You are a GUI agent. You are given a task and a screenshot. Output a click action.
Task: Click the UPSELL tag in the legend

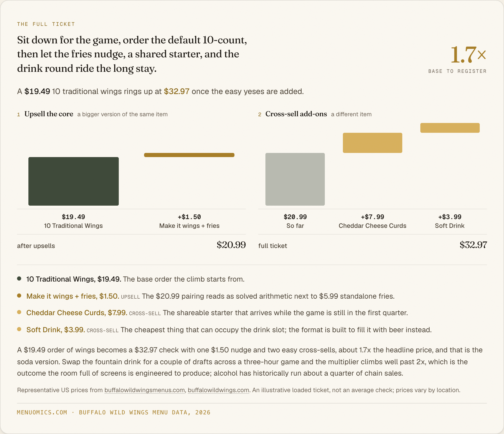pos(130,297)
